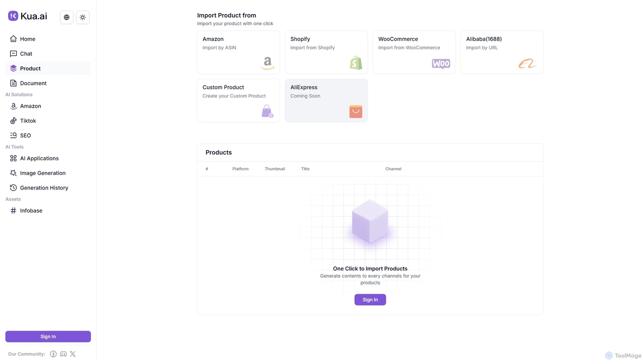Click the purple Sign In button in the sidebar
This screenshot has height=362, width=644.
tap(48, 336)
